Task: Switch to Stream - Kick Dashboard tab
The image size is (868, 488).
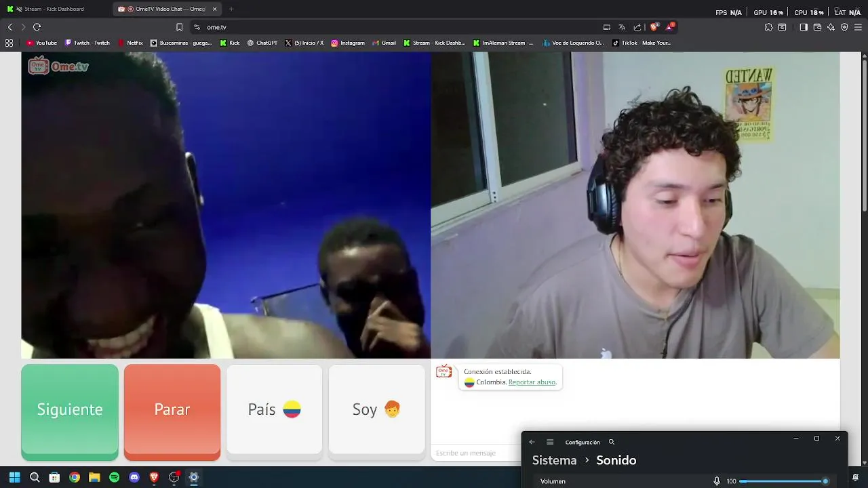Action: click(x=56, y=9)
